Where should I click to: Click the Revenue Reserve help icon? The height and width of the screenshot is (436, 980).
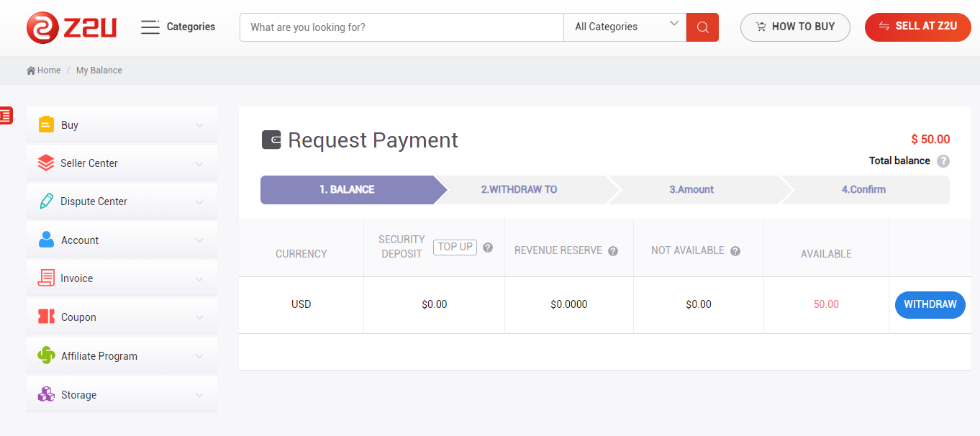pyautogui.click(x=613, y=251)
